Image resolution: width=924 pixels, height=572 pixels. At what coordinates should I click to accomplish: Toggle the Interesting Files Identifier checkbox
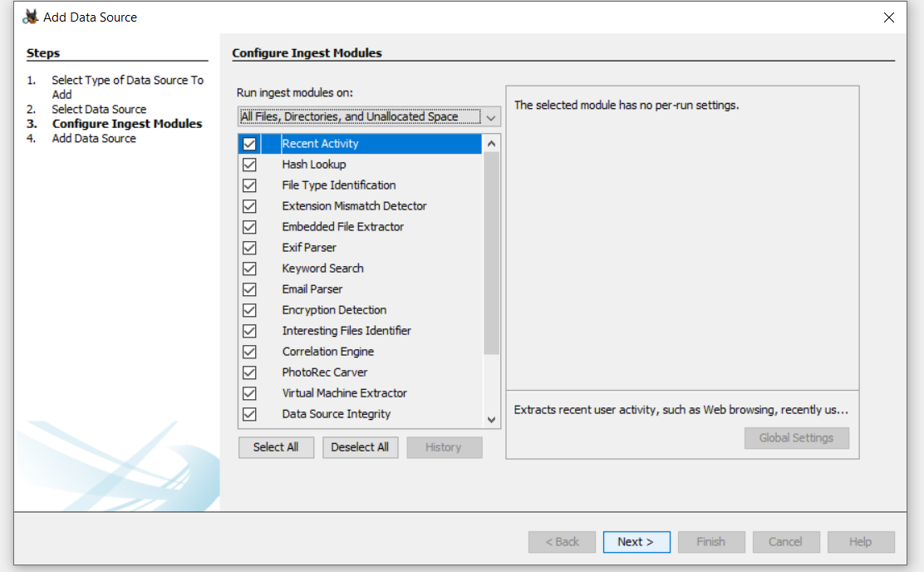(x=249, y=330)
